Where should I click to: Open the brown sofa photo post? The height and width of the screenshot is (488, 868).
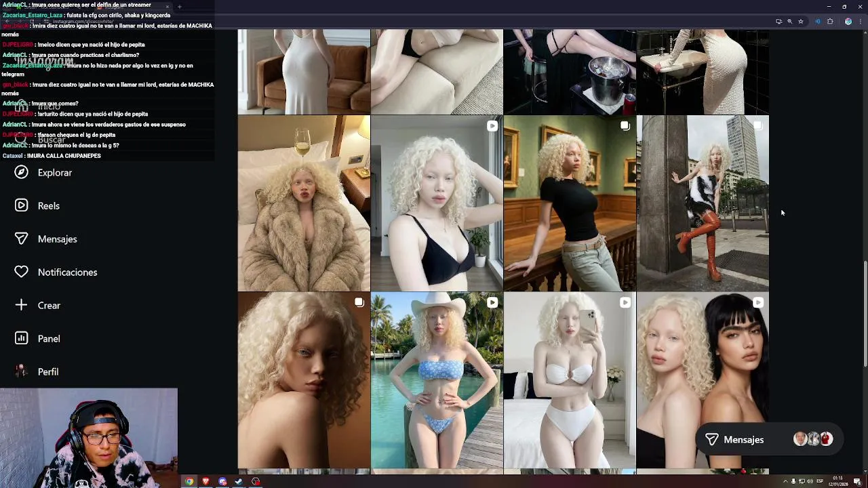(x=304, y=72)
